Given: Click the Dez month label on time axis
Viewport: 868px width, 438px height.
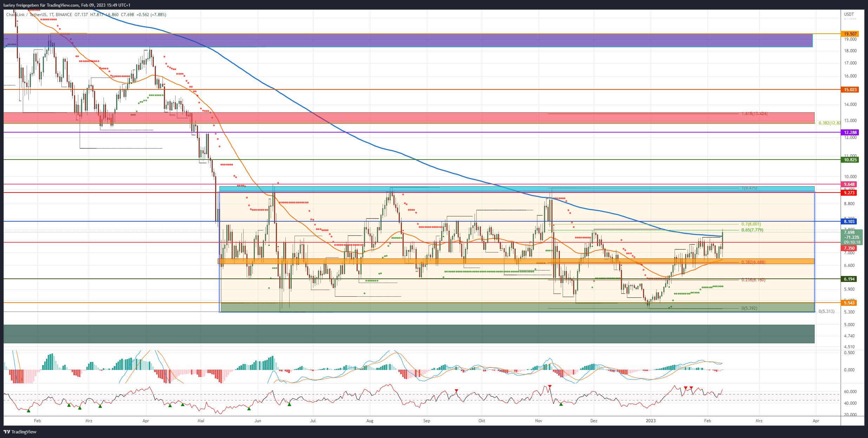Looking at the screenshot, I should [594, 421].
